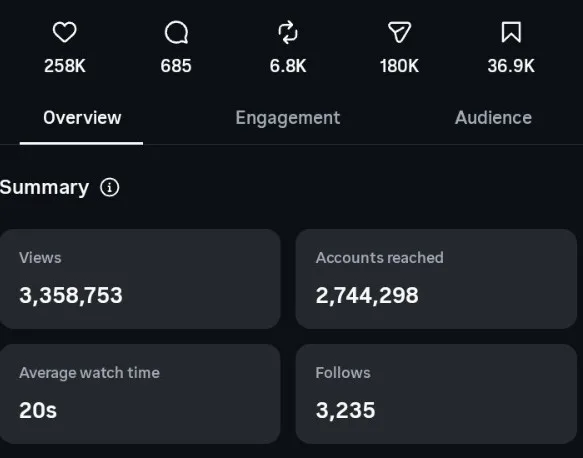
Task: Select the 180K shares count
Action: [x=399, y=66]
